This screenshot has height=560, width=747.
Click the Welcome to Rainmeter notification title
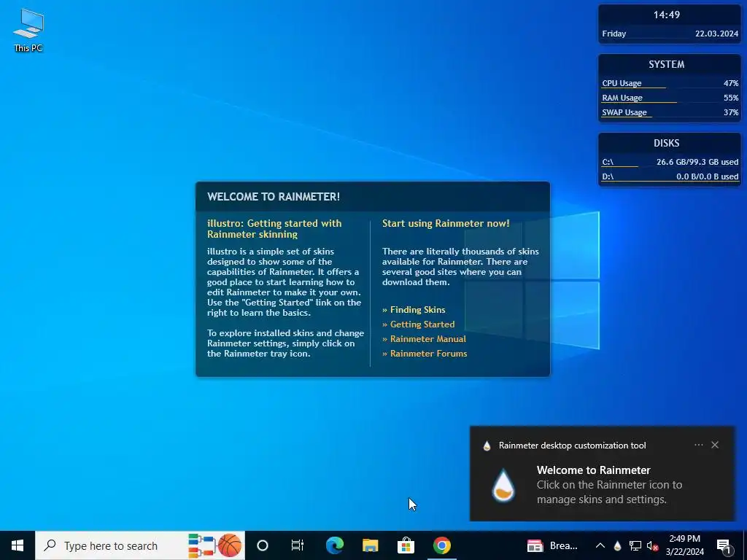(x=593, y=470)
